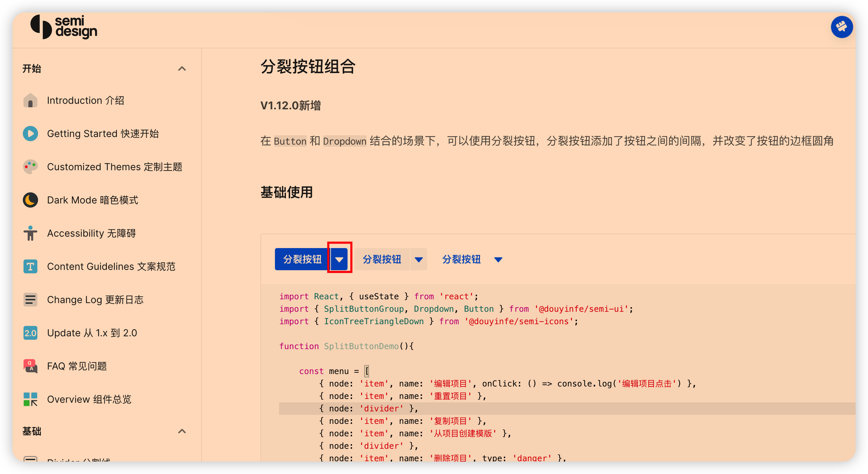
Task: Open Dark Mode 暗色模式 page
Action: [92, 200]
